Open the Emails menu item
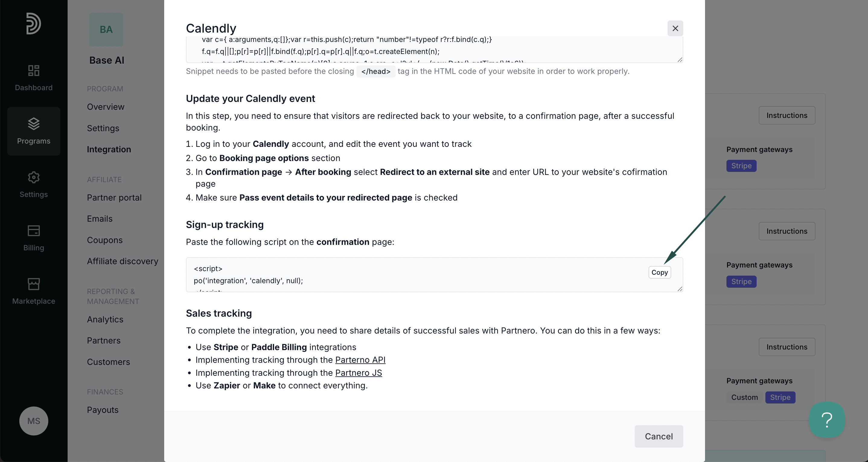 [x=100, y=219]
